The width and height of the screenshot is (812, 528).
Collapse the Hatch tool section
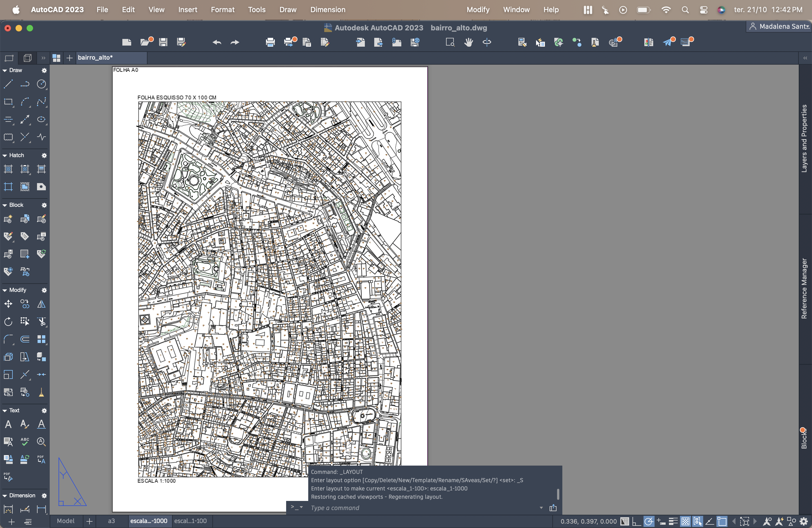point(5,155)
